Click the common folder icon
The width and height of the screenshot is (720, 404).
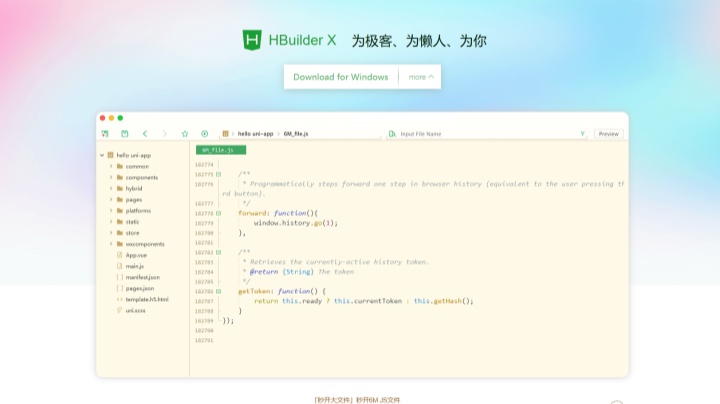[x=120, y=166]
